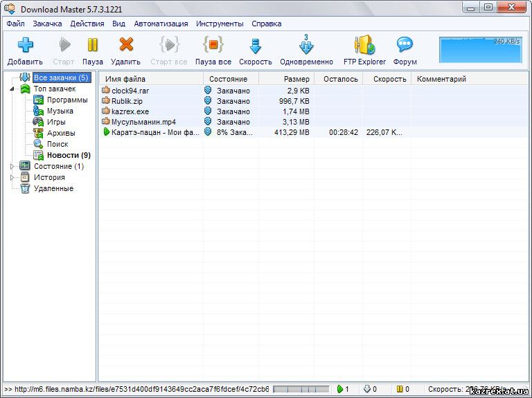Click the Добавить (Add) plus icon

26,45
